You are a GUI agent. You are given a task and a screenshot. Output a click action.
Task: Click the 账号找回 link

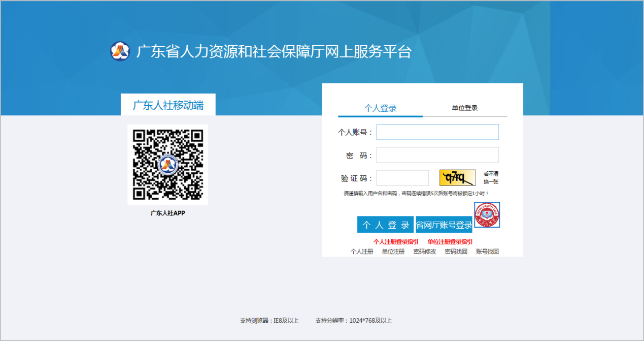pos(487,252)
